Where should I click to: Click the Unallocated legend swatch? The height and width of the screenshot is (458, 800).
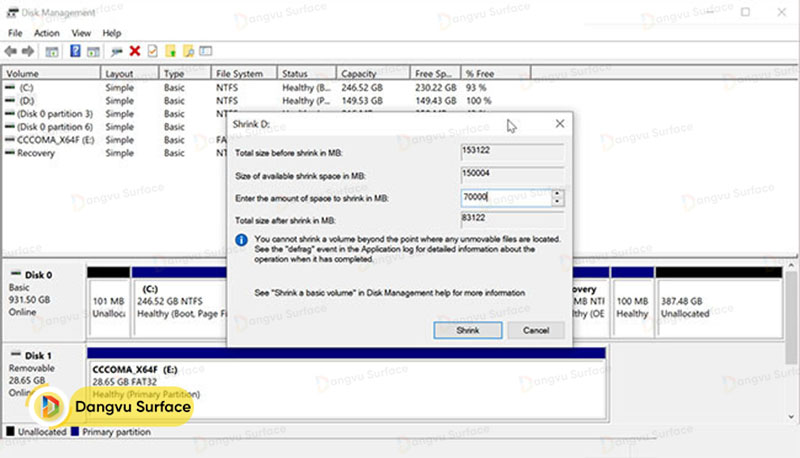(x=10, y=431)
